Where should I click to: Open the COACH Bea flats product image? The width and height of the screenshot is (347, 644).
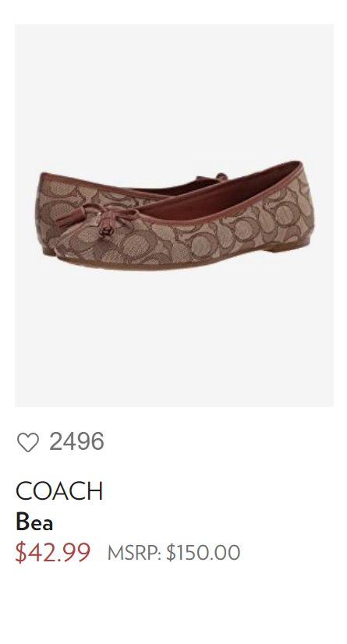coord(174,215)
